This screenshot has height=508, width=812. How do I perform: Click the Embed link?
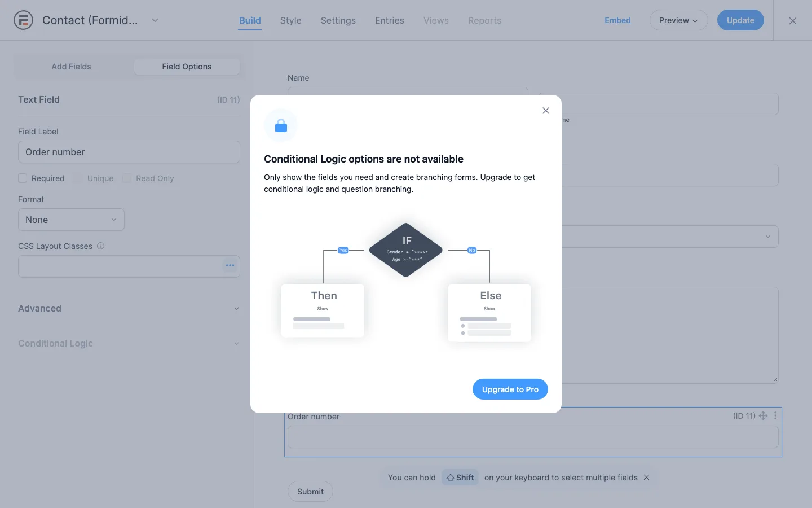(617, 20)
